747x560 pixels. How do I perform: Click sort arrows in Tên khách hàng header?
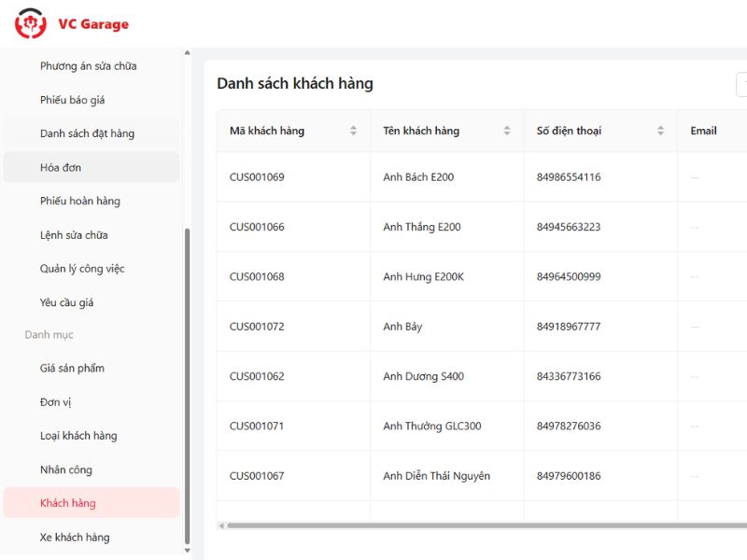pyautogui.click(x=507, y=131)
